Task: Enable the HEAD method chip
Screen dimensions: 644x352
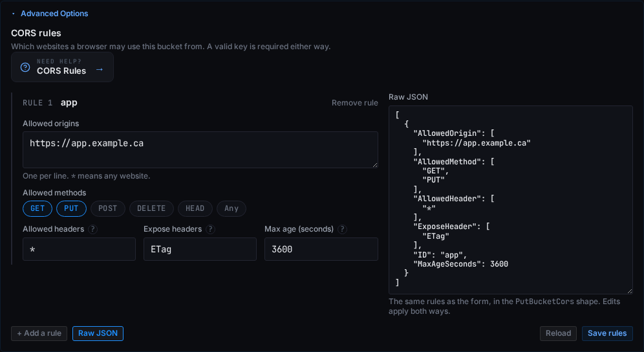Action: (195, 208)
